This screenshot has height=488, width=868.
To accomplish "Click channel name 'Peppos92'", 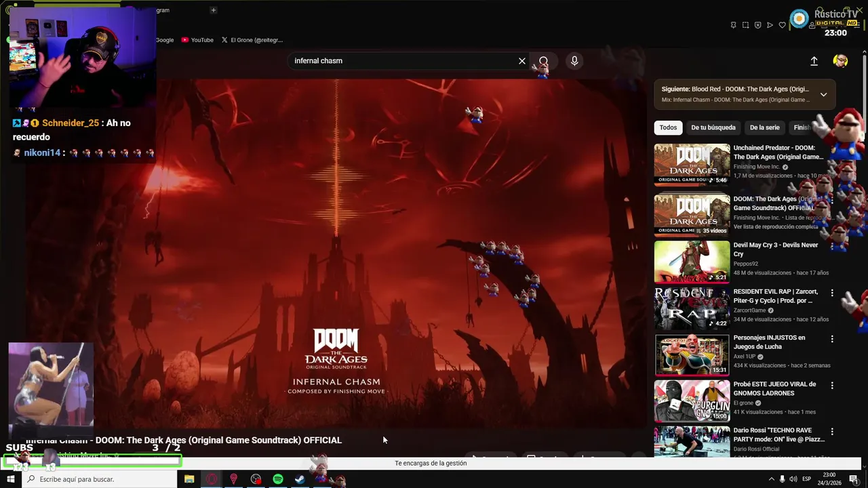I will [745, 264].
